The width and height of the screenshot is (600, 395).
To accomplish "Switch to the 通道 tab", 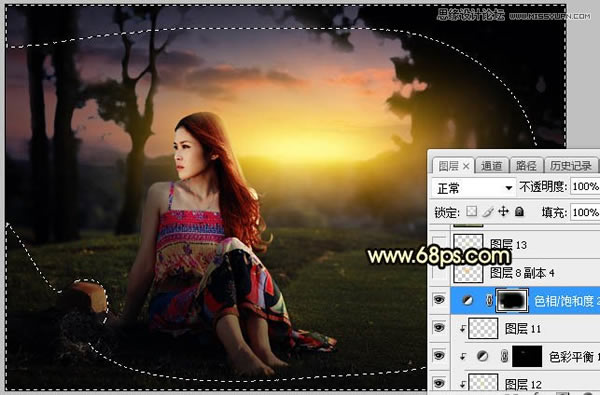I will pyautogui.click(x=491, y=166).
